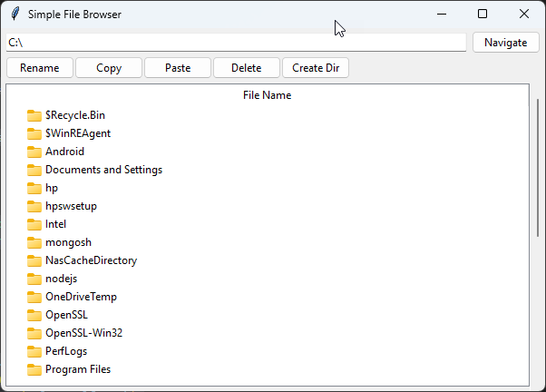Click the feather app icon in title bar
The image size is (546, 392).
(15, 14)
